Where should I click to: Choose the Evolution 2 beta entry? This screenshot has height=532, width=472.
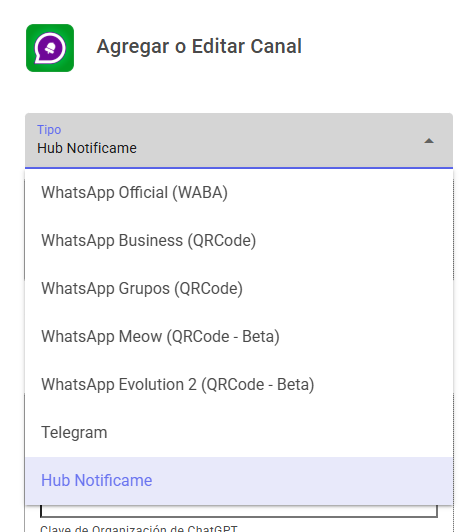[x=239, y=385]
